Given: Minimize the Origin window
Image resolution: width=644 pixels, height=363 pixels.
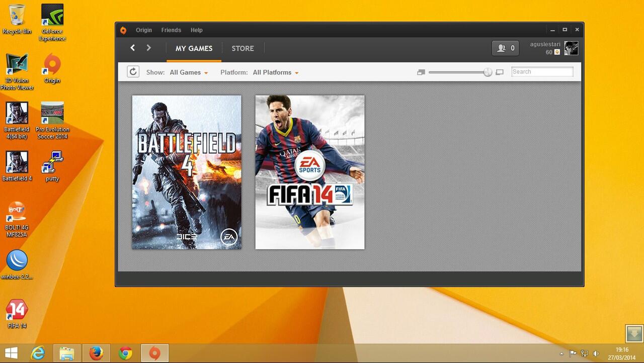Looking at the screenshot, I should point(552,30).
